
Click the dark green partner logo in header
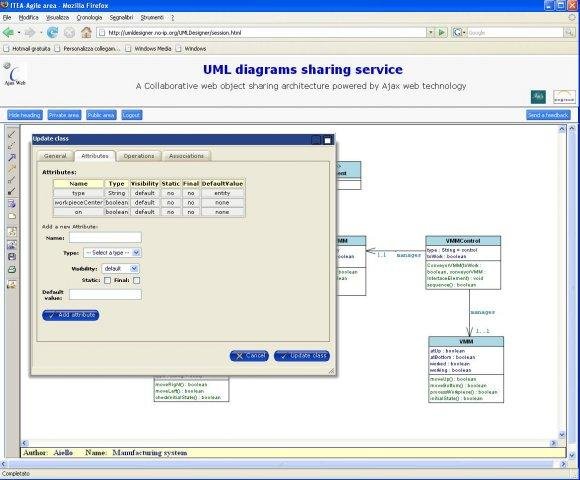click(538, 97)
